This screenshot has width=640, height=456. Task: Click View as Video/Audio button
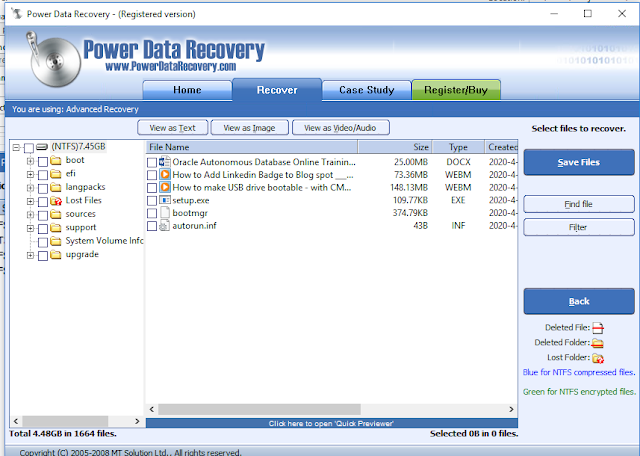coord(340,128)
